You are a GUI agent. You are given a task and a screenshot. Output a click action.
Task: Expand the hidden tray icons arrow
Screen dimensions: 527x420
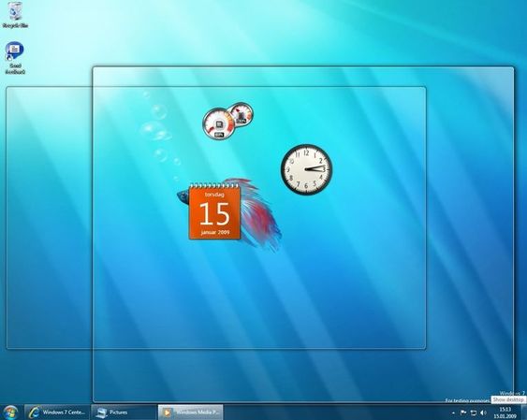pyautogui.click(x=453, y=413)
